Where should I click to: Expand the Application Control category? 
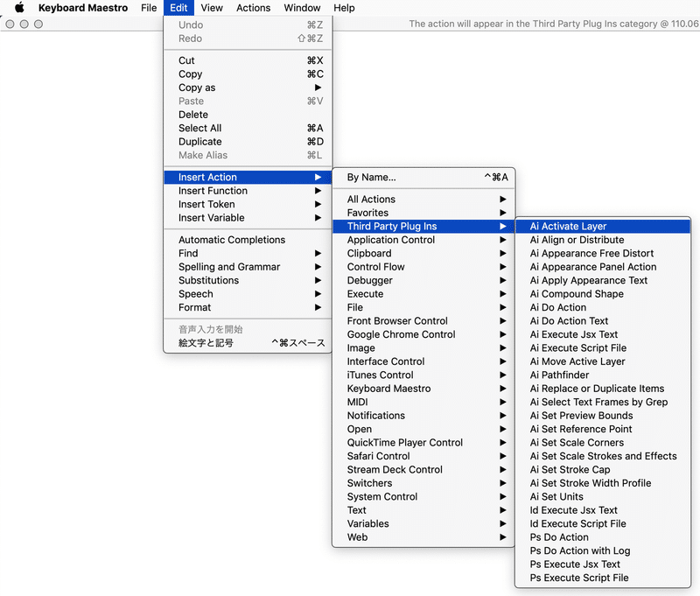coord(423,240)
